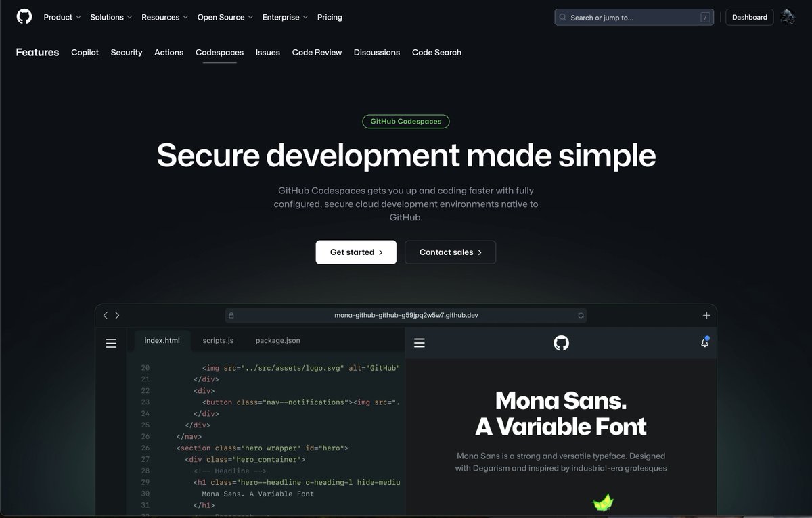Switch to the Security features tab

tap(127, 52)
